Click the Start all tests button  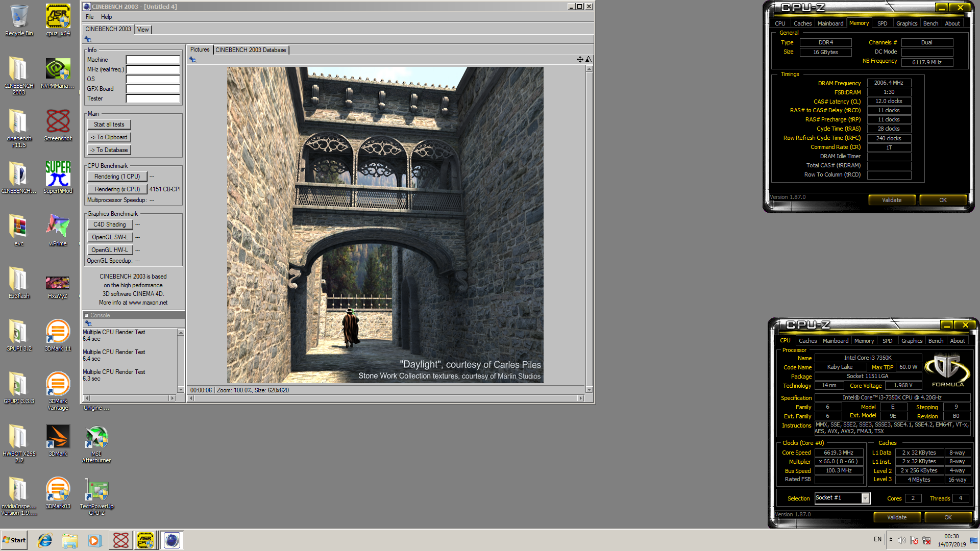[x=109, y=124]
